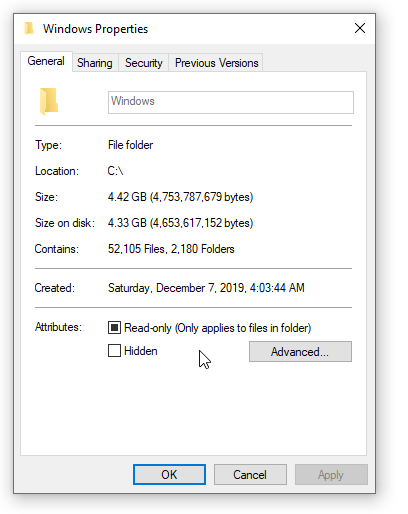Click the greyed-out Apply button
Viewport: 408px width, 514px height.
(331, 474)
